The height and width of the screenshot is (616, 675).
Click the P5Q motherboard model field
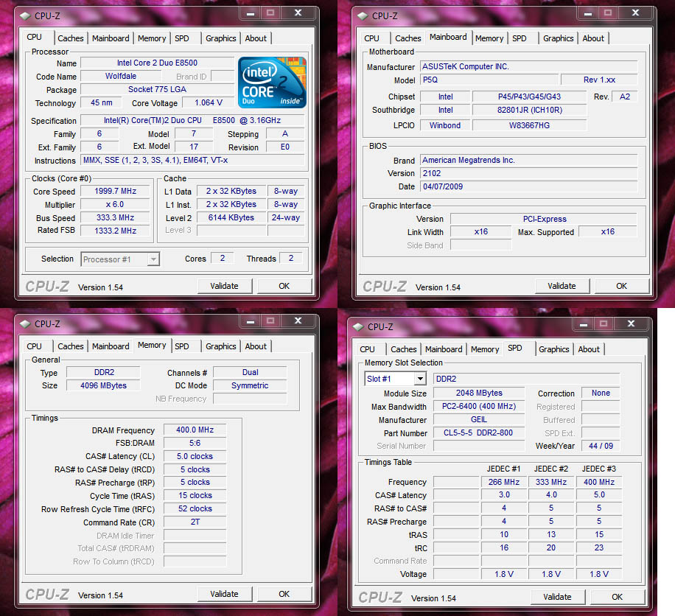click(489, 80)
